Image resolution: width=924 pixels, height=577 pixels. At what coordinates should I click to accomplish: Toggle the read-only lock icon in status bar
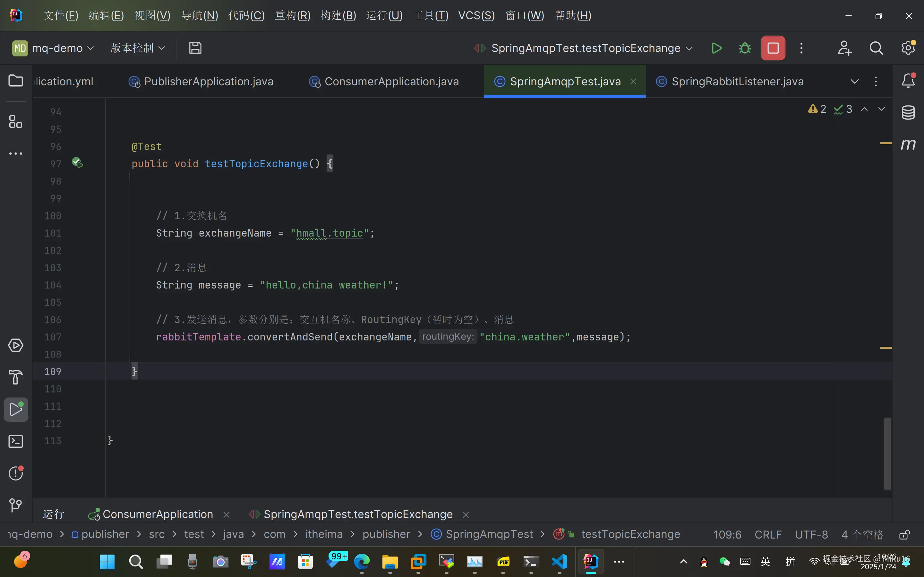coord(904,534)
